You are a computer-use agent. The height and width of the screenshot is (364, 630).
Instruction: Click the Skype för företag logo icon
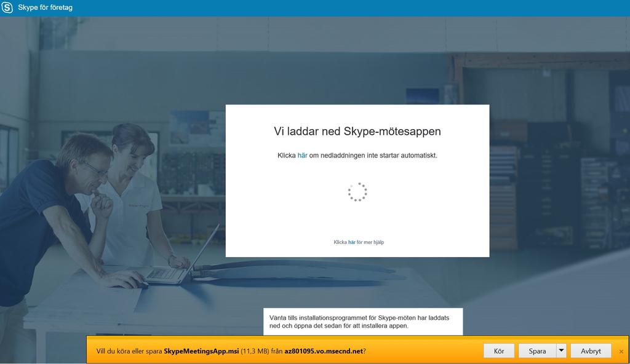(x=7, y=7)
